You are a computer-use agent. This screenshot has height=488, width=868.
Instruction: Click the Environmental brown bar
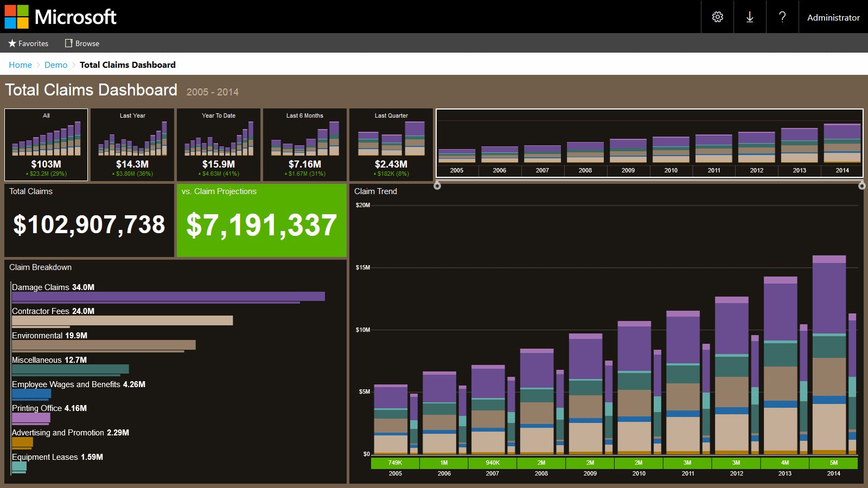pos(104,345)
